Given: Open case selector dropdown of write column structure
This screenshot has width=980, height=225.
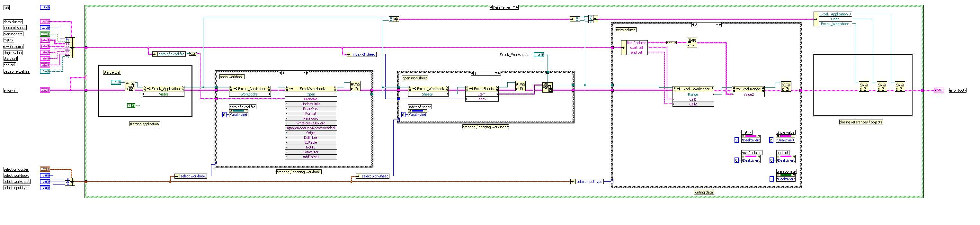Looking at the screenshot, I should click(717, 24).
